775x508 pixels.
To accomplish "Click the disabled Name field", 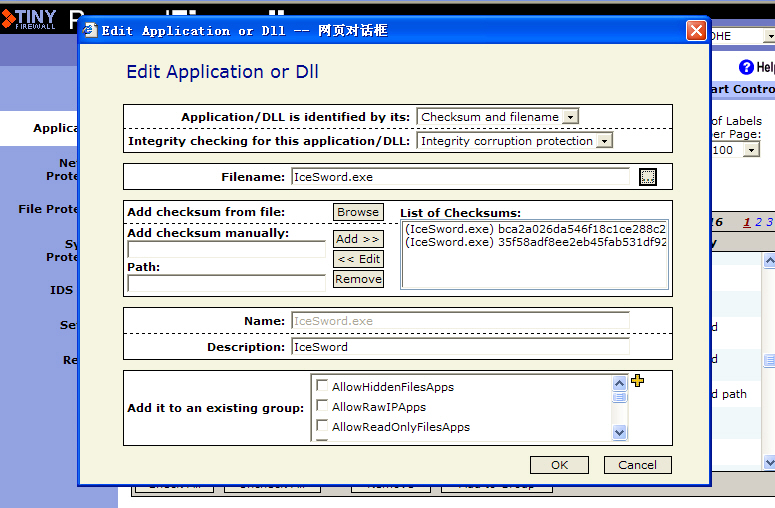I will (x=460, y=321).
